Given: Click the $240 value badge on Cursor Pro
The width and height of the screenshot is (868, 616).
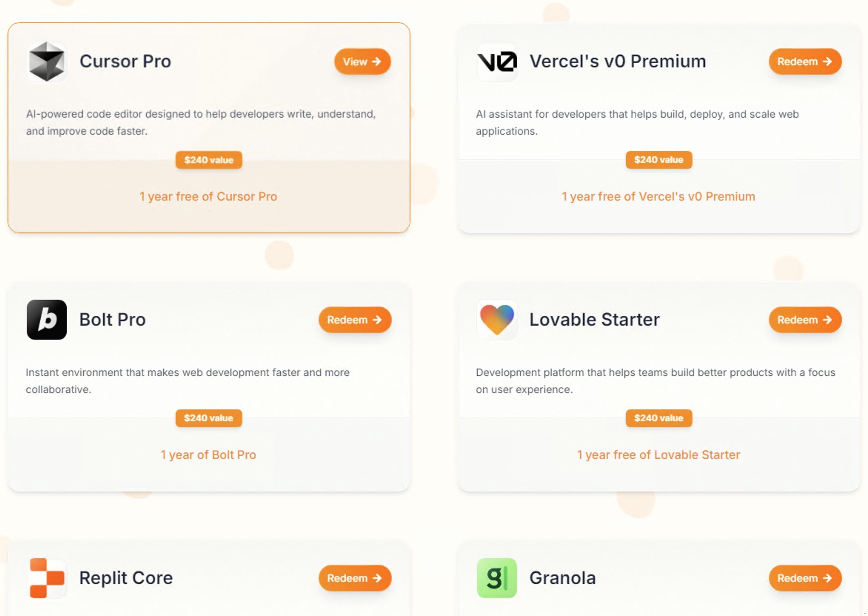Looking at the screenshot, I should pyautogui.click(x=208, y=160).
